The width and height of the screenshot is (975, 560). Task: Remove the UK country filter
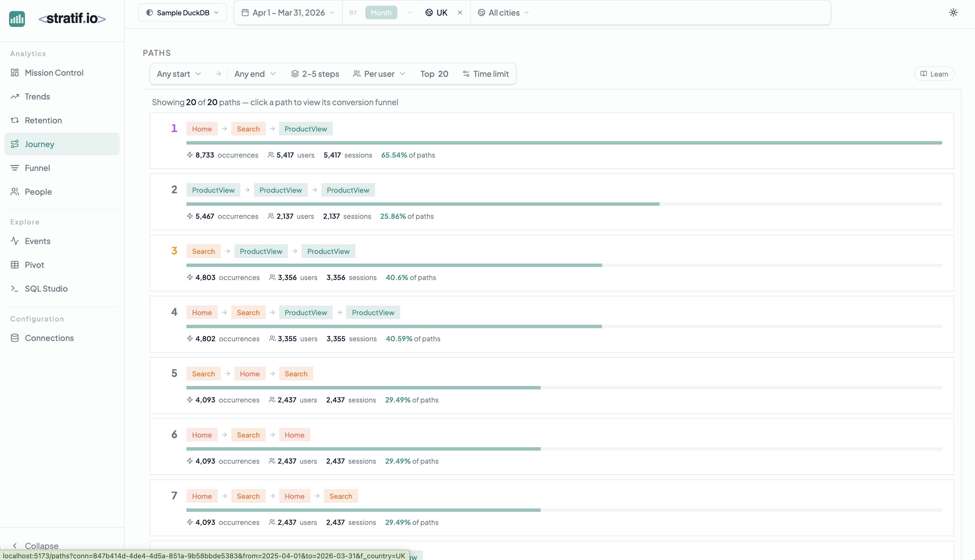point(460,13)
